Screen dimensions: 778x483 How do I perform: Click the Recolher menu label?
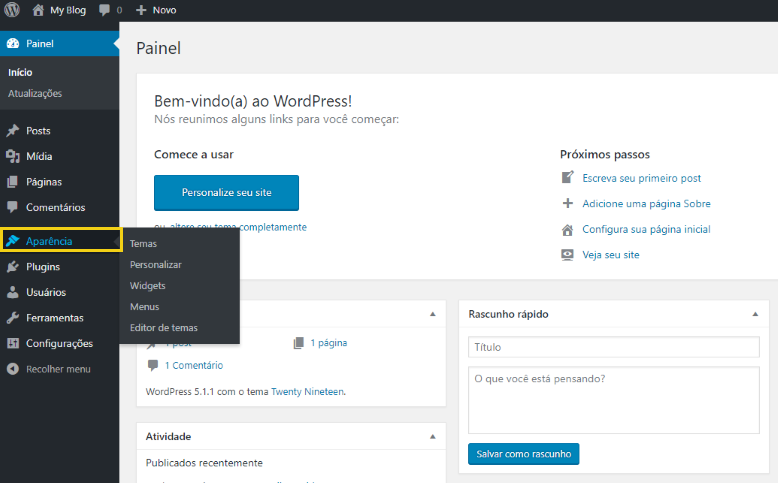tap(59, 369)
